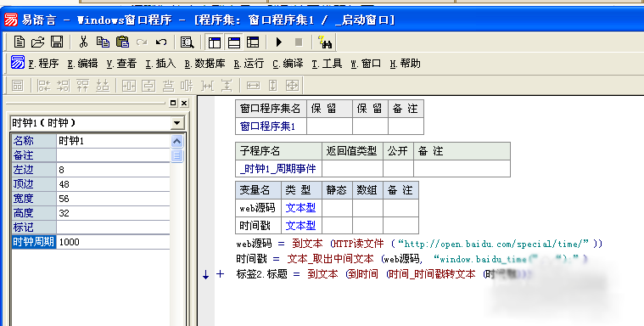Open the R.运行 menu
This screenshot has height=326, width=644.
pyautogui.click(x=249, y=64)
